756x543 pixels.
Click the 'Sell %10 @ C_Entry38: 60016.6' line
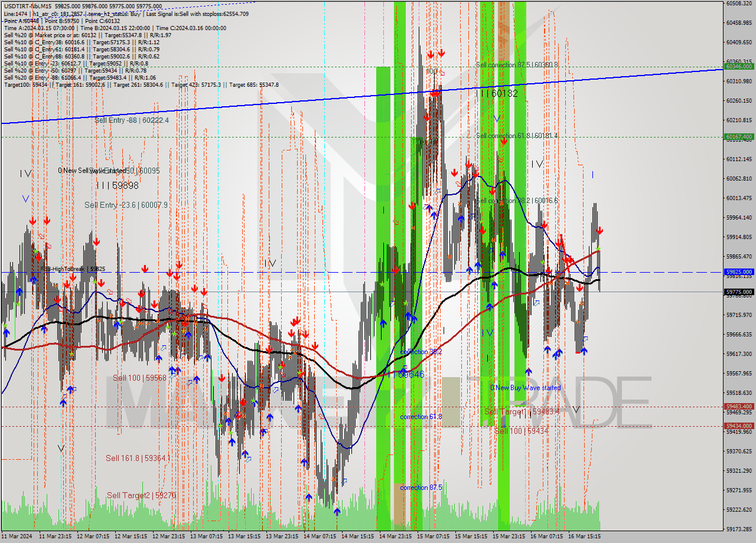click(x=82, y=42)
